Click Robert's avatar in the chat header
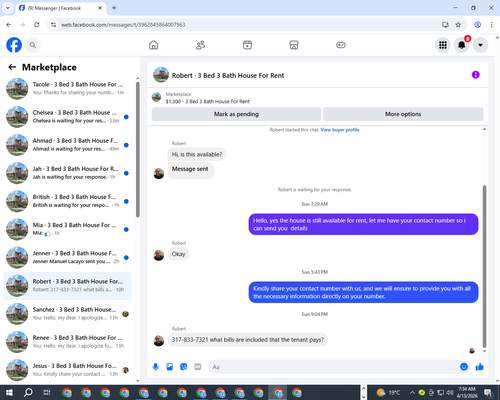This screenshot has height=400, width=500. pyautogui.click(x=161, y=75)
